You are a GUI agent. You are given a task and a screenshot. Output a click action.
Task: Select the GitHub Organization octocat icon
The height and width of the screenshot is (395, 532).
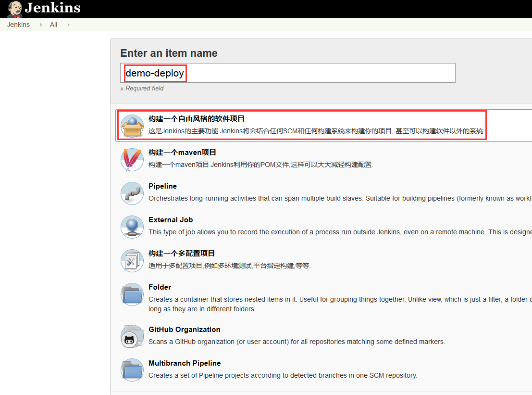(132, 336)
